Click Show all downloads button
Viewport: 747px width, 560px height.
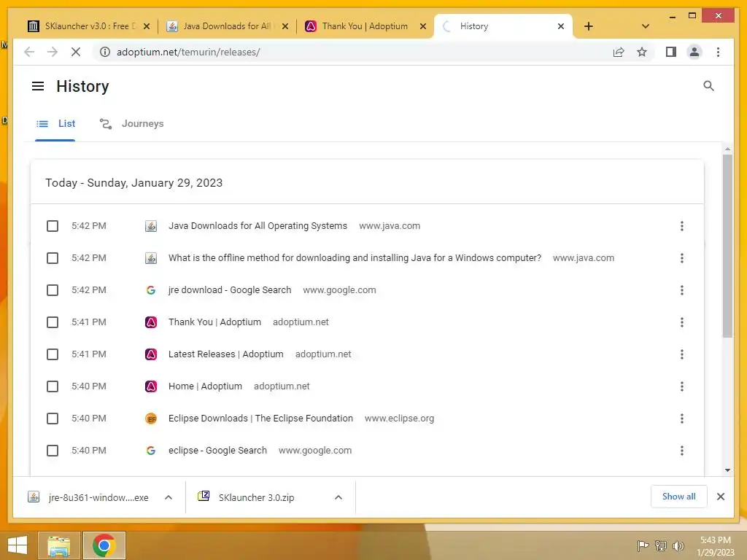click(x=678, y=497)
